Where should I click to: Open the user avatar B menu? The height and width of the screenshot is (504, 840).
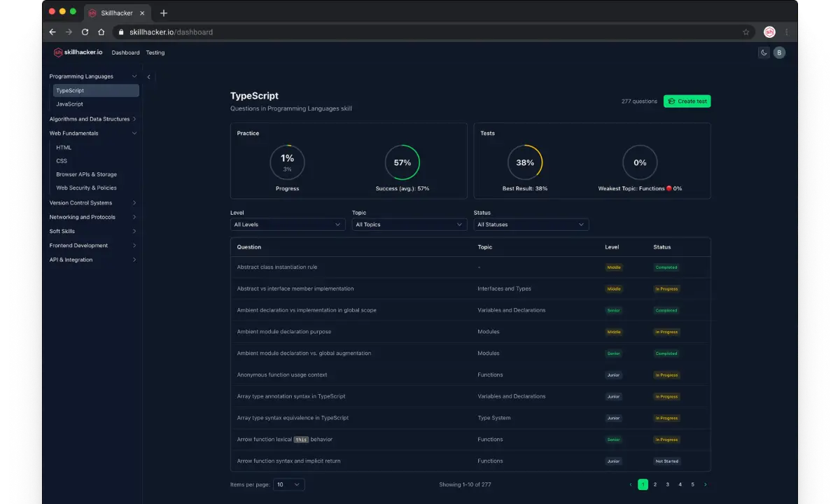(779, 52)
